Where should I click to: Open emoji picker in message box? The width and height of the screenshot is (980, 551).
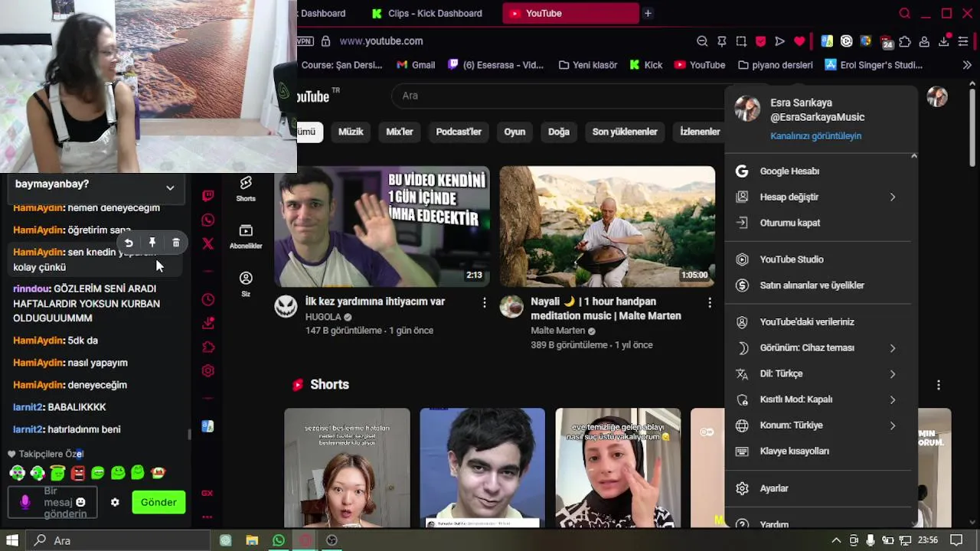(80, 502)
